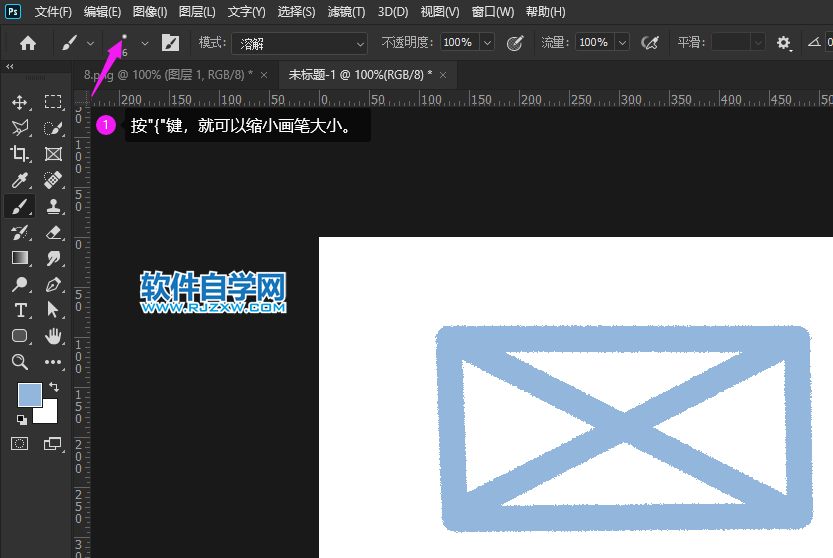The image size is (833, 558).
Task: Open the 图层(L) menu
Action: 197,12
